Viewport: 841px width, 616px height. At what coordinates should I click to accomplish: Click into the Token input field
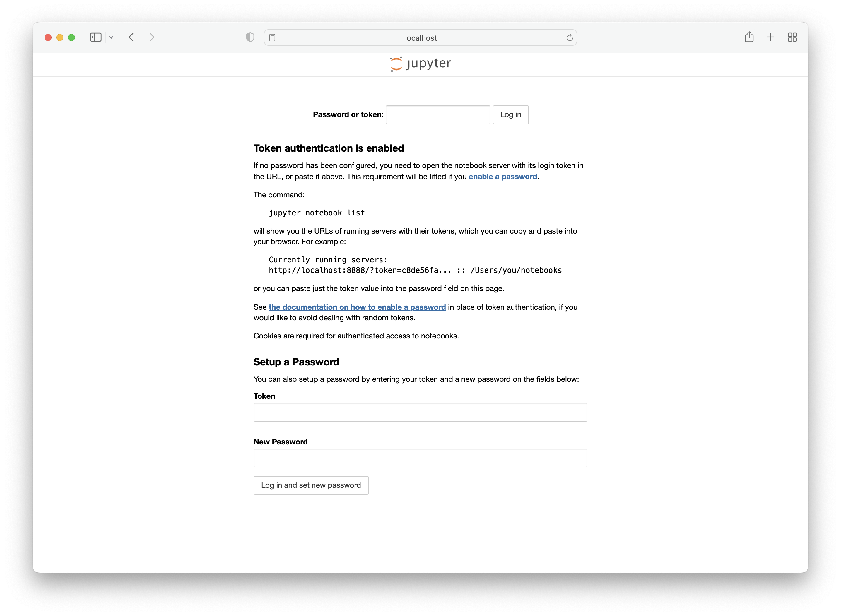point(420,412)
